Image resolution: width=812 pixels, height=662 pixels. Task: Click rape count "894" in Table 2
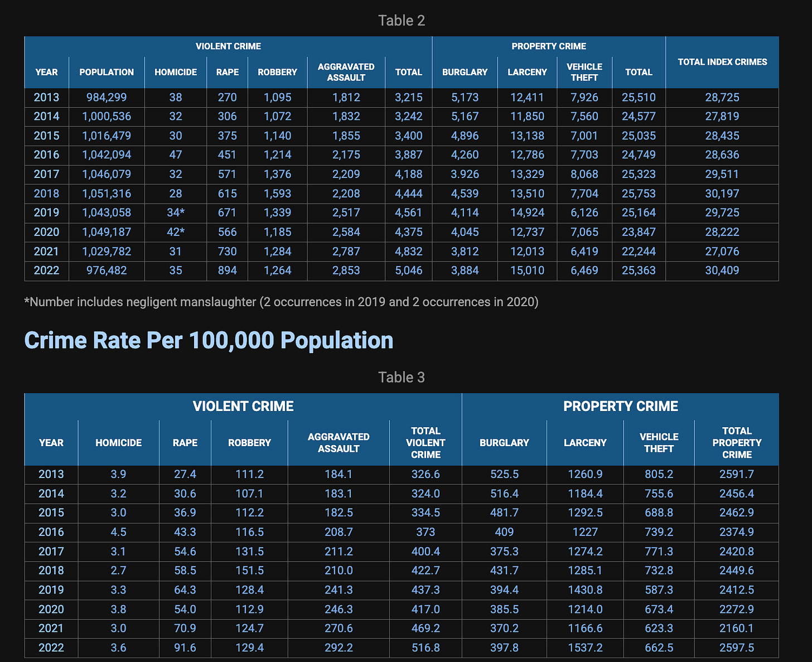pyautogui.click(x=228, y=270)
